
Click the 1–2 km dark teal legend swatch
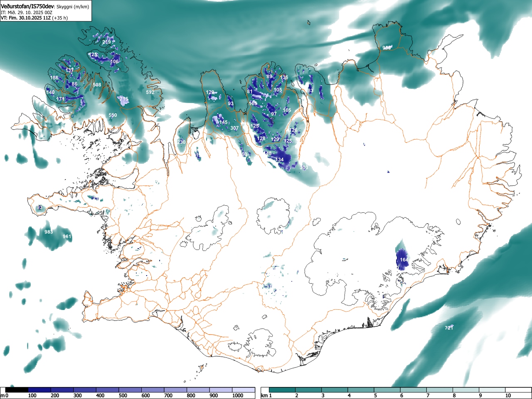(283, 390)
